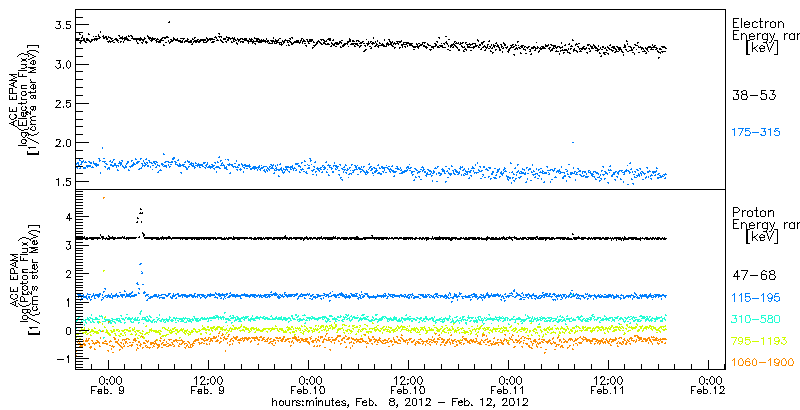Click the '12:00 Feb.11' time axis label

coord(609,386)
